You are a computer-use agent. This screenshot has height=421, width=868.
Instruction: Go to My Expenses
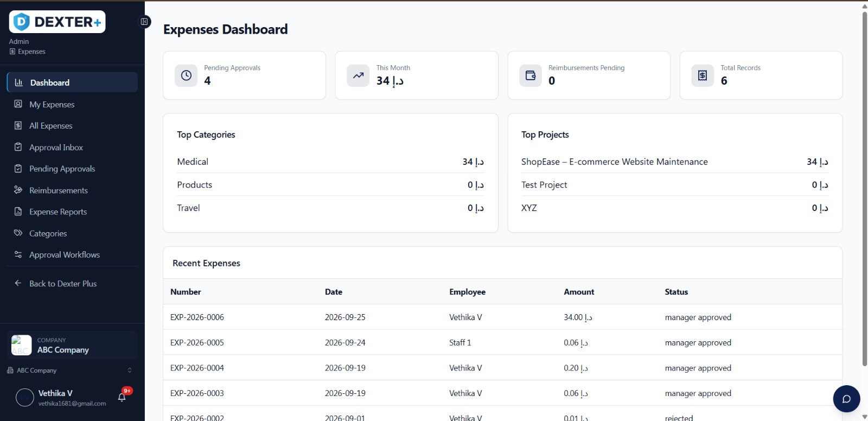[x=72, y=104]
